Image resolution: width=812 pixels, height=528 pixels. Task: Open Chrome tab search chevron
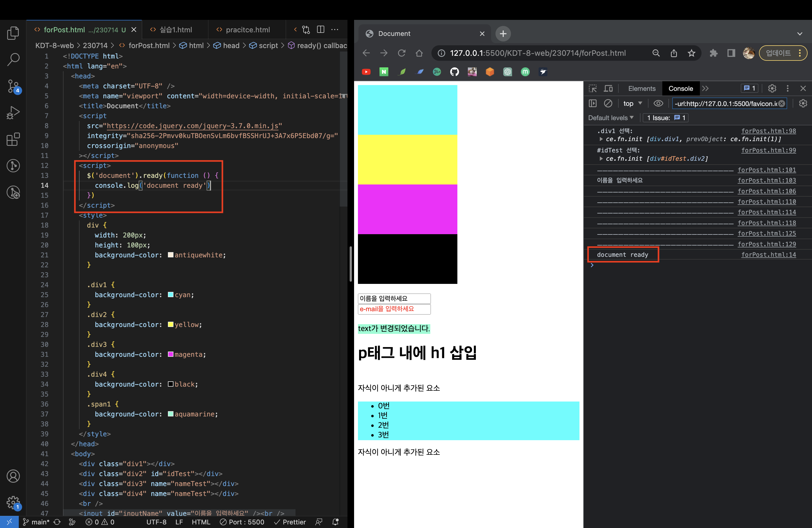pyautogui.click(x=800, y=33)
